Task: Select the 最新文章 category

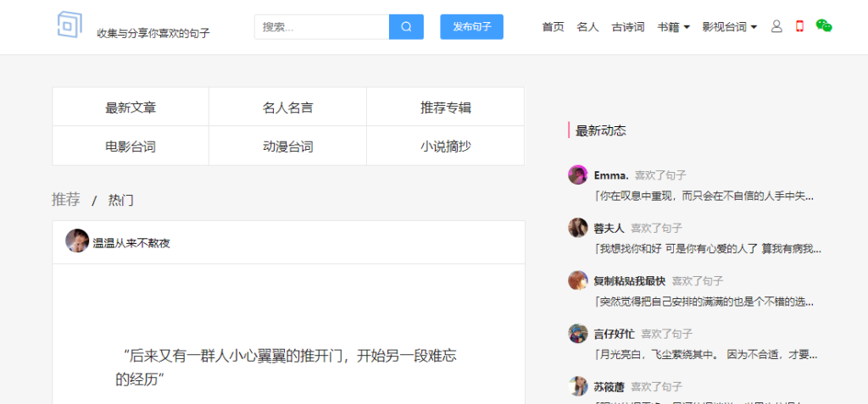Action: 131,107
